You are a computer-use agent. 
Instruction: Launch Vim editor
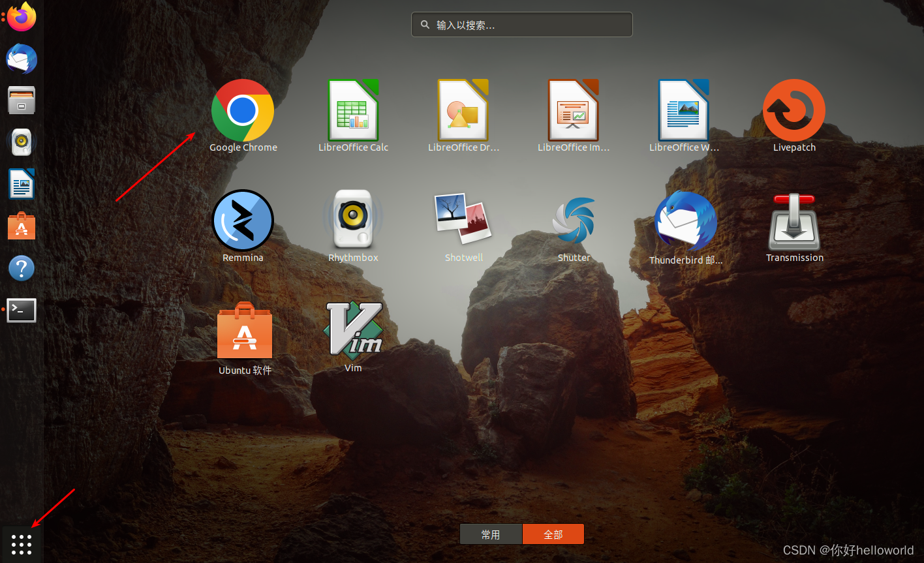[x=353, y=329]
